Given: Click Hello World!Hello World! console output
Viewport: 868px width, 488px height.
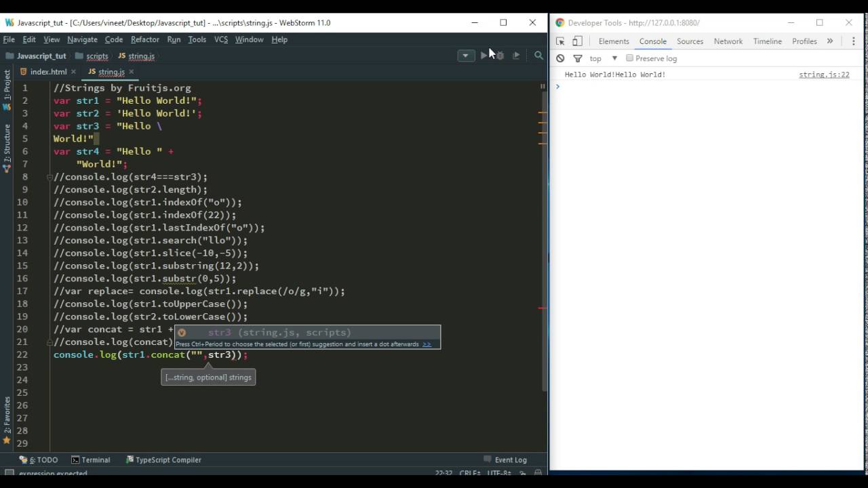Looking at the screenshot, I should click(615, 75).
